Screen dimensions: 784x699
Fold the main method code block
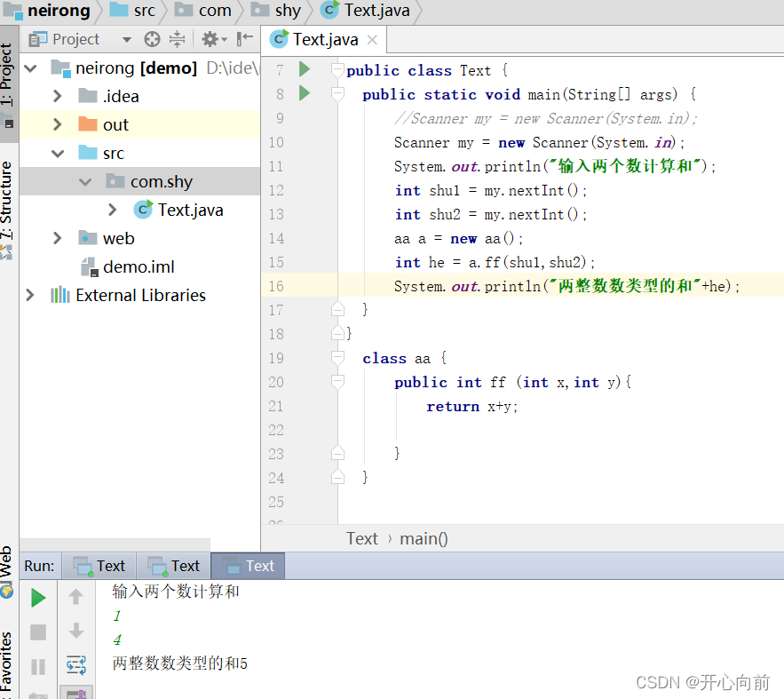tap(338, 94)
